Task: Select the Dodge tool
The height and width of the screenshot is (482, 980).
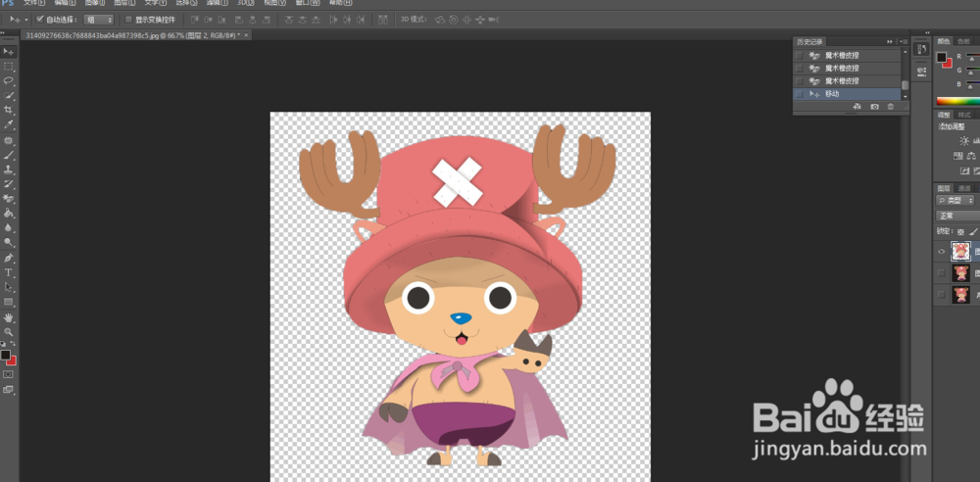Action: pos(9,243)
